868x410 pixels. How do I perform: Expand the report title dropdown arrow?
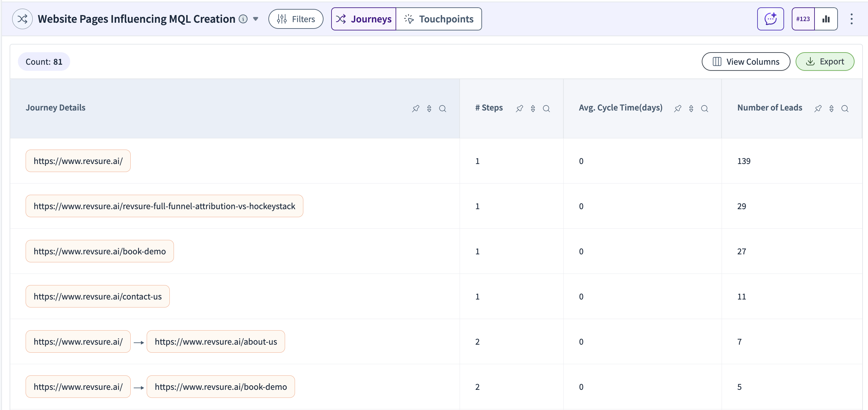(x=255, y=19)
